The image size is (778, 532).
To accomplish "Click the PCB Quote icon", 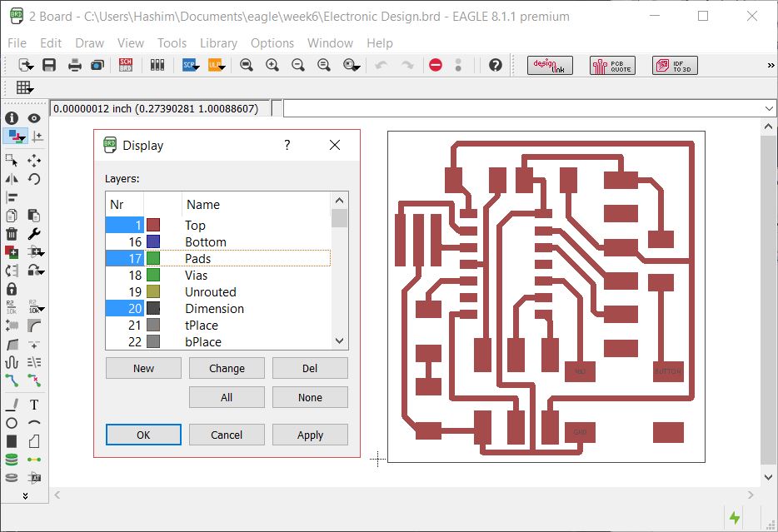I will pos(612,66).
